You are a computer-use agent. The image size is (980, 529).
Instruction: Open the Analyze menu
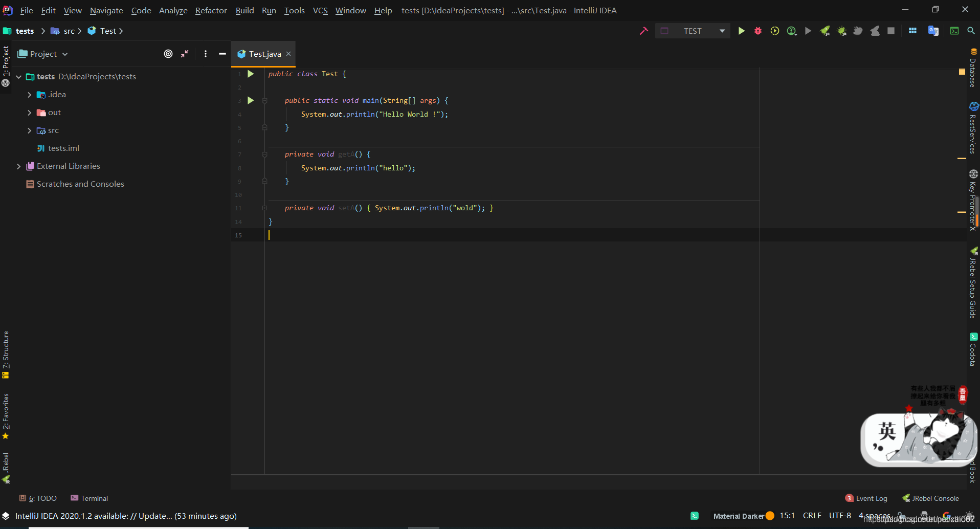tap(173, 10)
